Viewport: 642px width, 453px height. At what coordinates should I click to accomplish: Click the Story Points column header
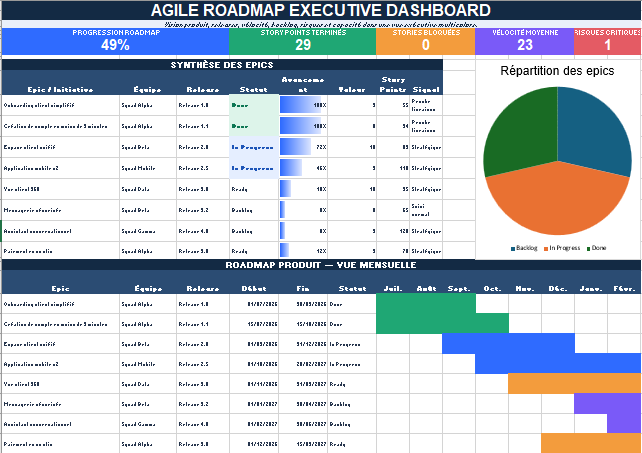[393, 84]
